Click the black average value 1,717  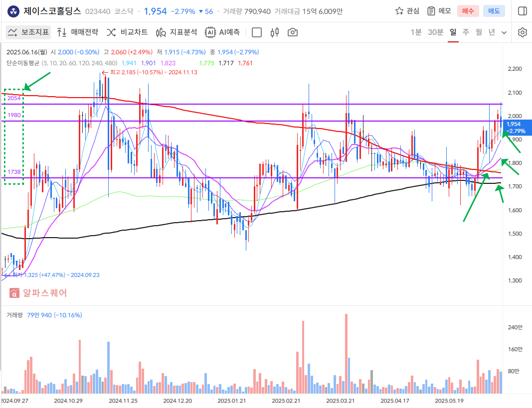point(226,63)
